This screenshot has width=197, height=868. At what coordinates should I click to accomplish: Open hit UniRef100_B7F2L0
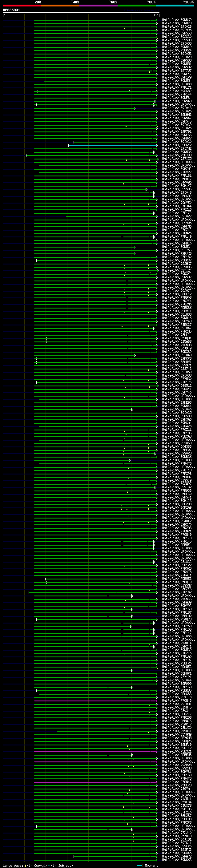point(177,812)
